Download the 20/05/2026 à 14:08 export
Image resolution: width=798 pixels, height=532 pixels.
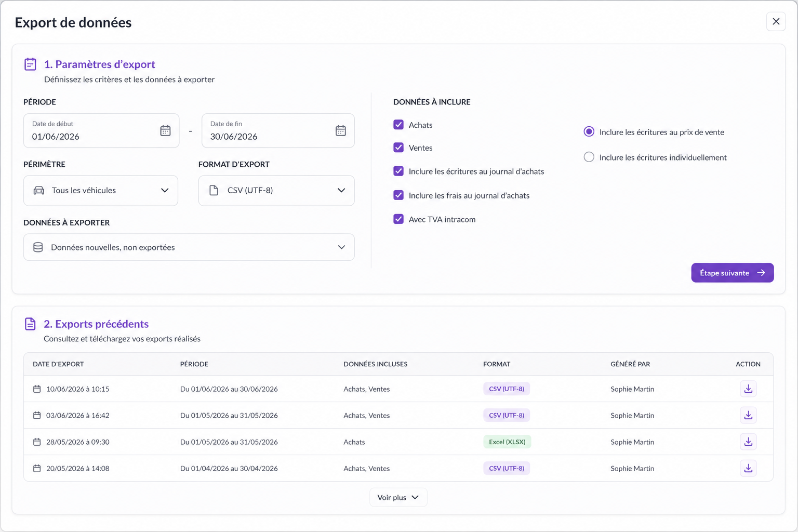coord(748,468)
